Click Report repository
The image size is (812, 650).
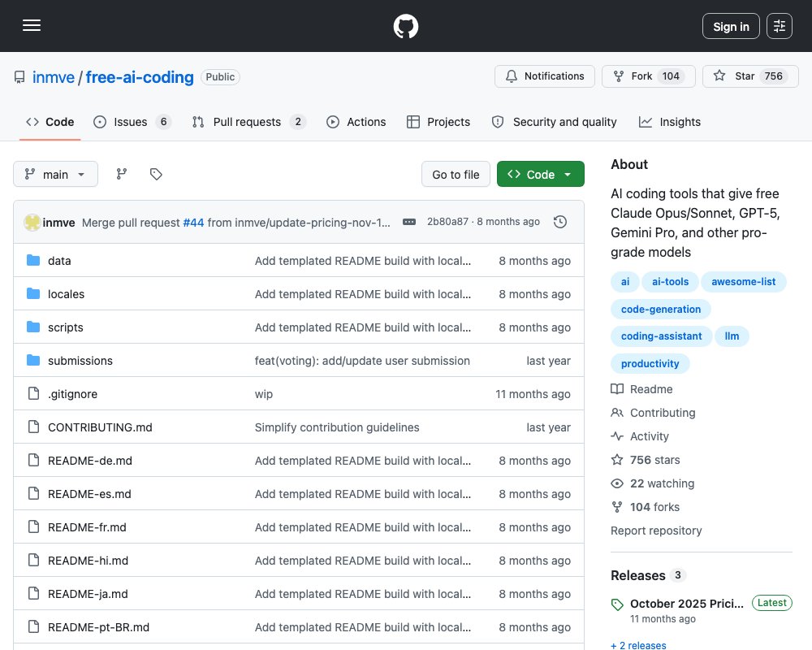pos(656,531)
